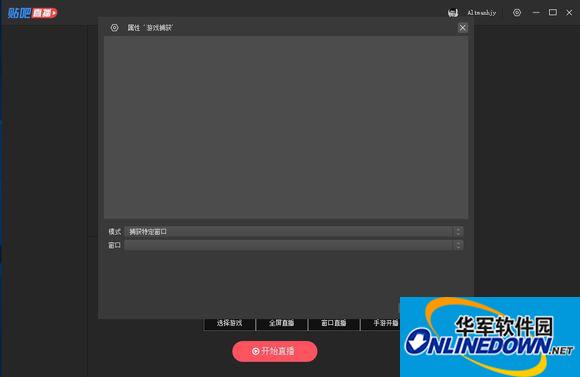580x377 pixels.
Task: Click the 模式 dropdown arrow spinner
Action: pyautogui.click(x=458, y=232)
